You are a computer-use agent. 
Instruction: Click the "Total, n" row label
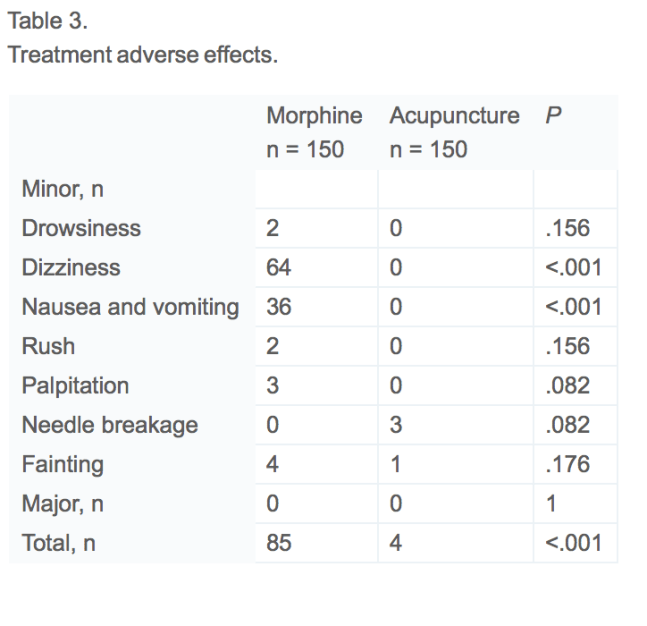pyautogui.click(x=60, y=544)
